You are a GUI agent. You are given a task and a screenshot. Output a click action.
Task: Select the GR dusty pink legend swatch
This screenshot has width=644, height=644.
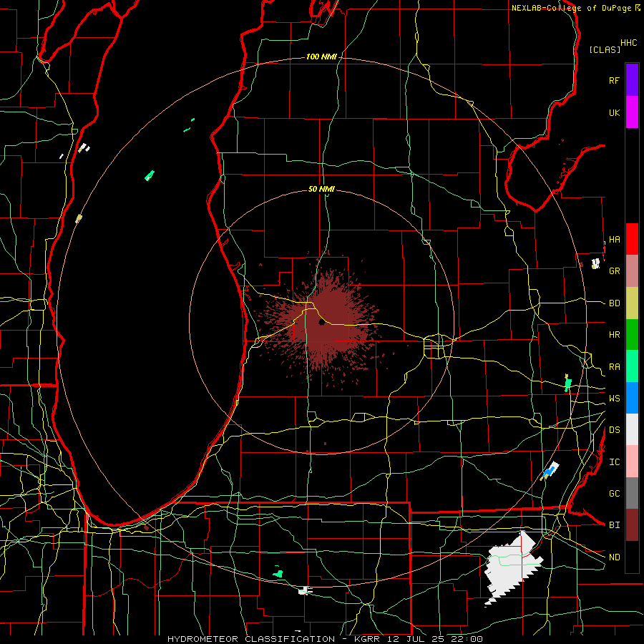pos(632,271)
